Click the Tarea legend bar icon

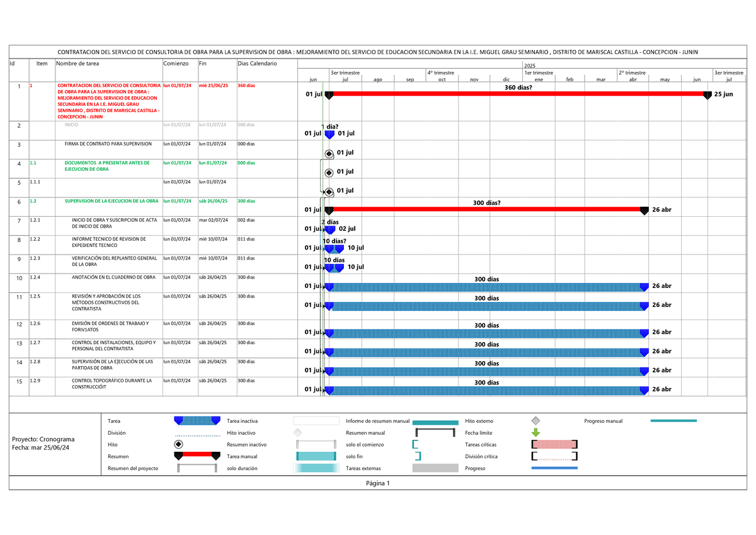pos(197,420)
